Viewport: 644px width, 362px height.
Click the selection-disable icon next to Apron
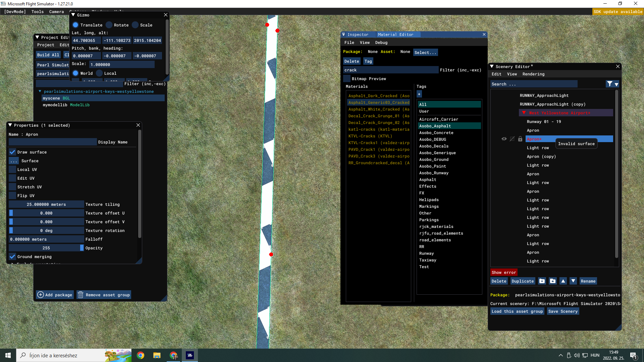click(512, 139)
